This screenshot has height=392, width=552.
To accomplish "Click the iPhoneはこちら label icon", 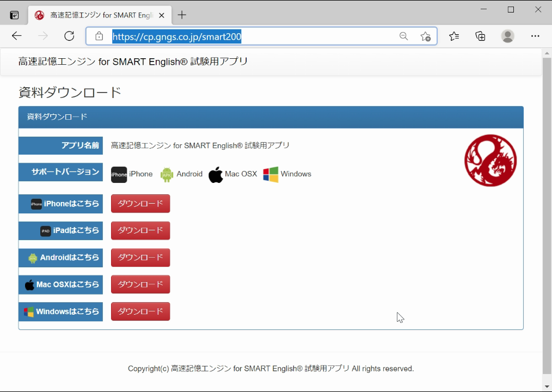I will [x=36, y=204].
